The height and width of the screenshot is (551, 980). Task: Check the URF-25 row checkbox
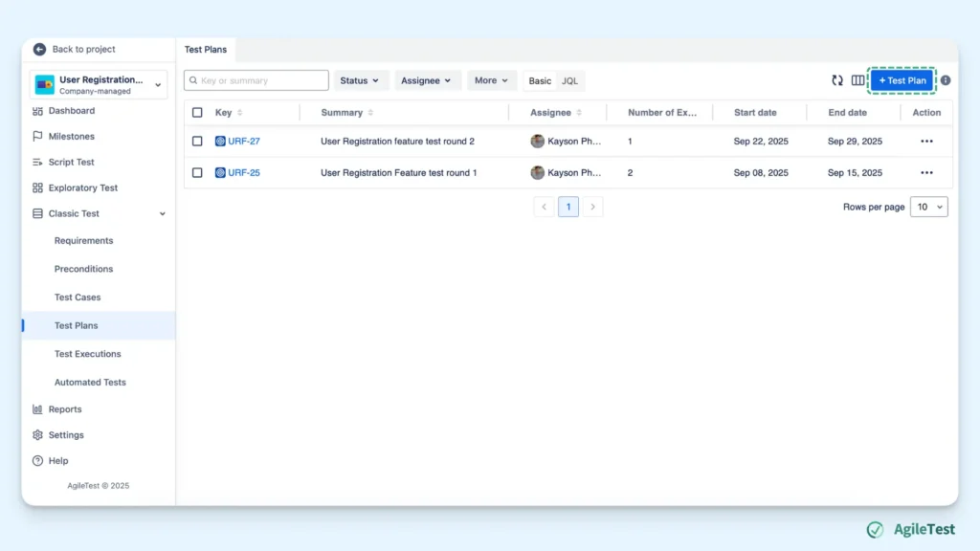(197, 172)
